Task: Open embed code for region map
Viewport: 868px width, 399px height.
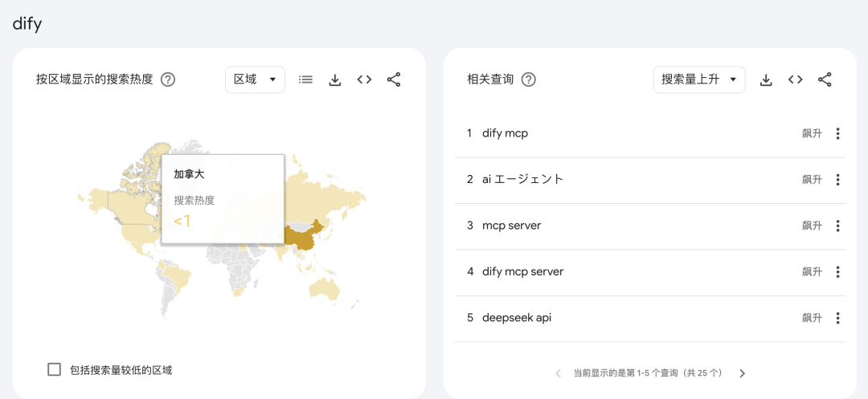Action: pyautogui.click(x=364, y=79)
